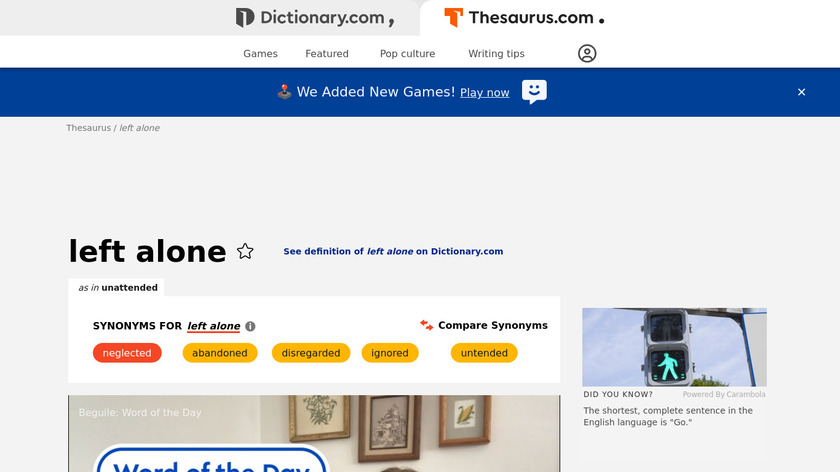Dismiss the New Games banner

(801, 92)
